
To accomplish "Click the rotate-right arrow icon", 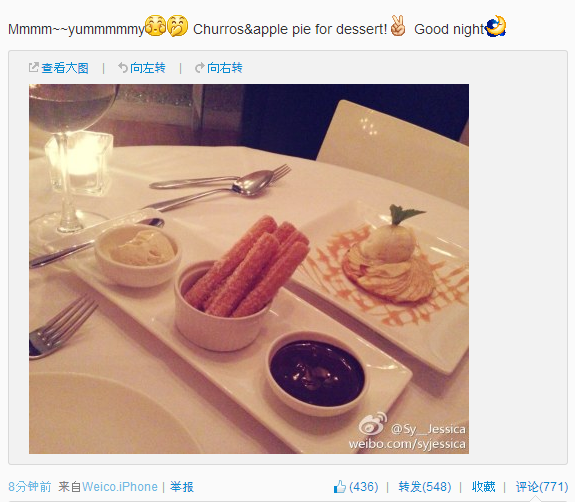I will [x=199, y=67].
